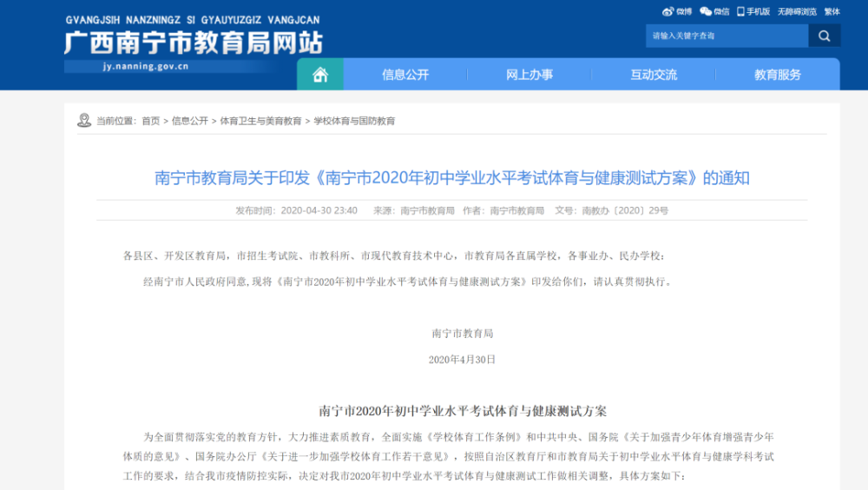
Task: Open barrier-free browsing (无障碍浏览)
Action: (x=797, y=11)
